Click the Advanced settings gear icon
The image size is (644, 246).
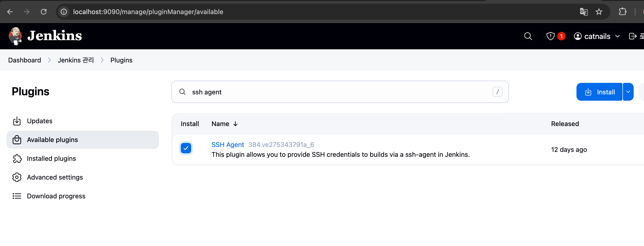tap(17, 177)
